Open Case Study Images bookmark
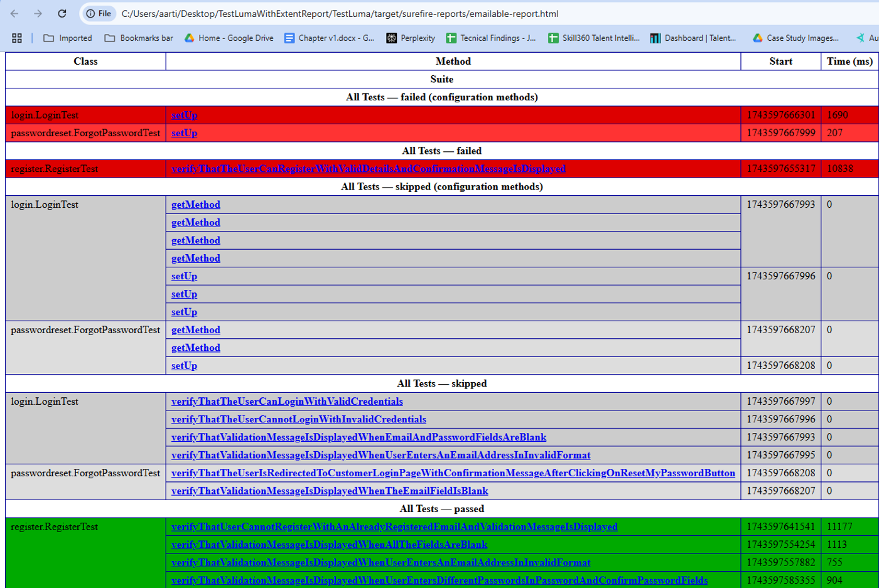This screenshot has width=879, height=588. point(795,38)
